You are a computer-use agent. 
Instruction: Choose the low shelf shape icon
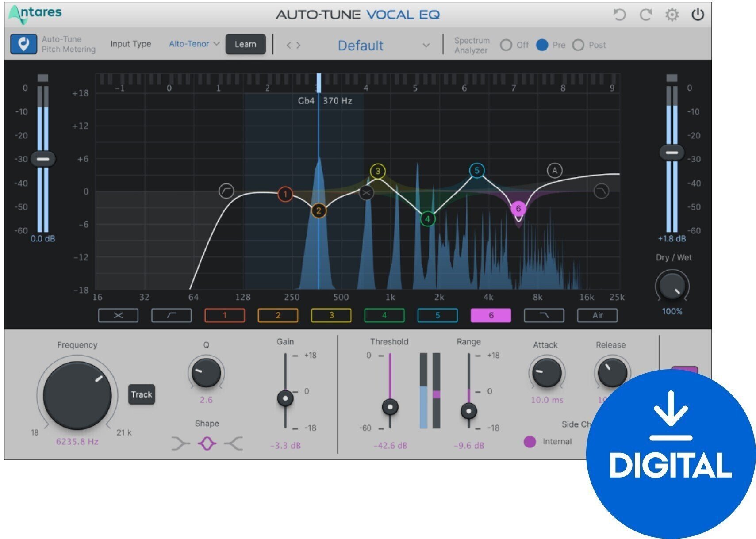(x=180, y=443)
